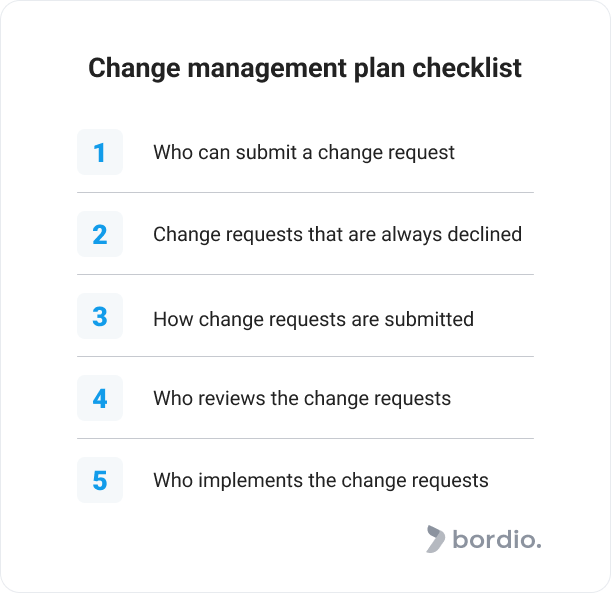Image resolution: width=611 pixels, height=593 pixels.
Task: Click the bordio wordmark text
Action: 497,539
